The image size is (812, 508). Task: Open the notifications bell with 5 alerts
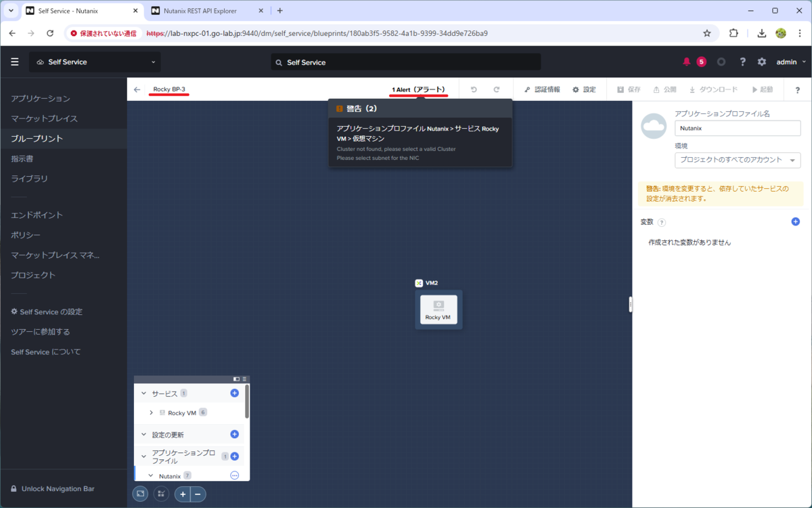(687, 62)
